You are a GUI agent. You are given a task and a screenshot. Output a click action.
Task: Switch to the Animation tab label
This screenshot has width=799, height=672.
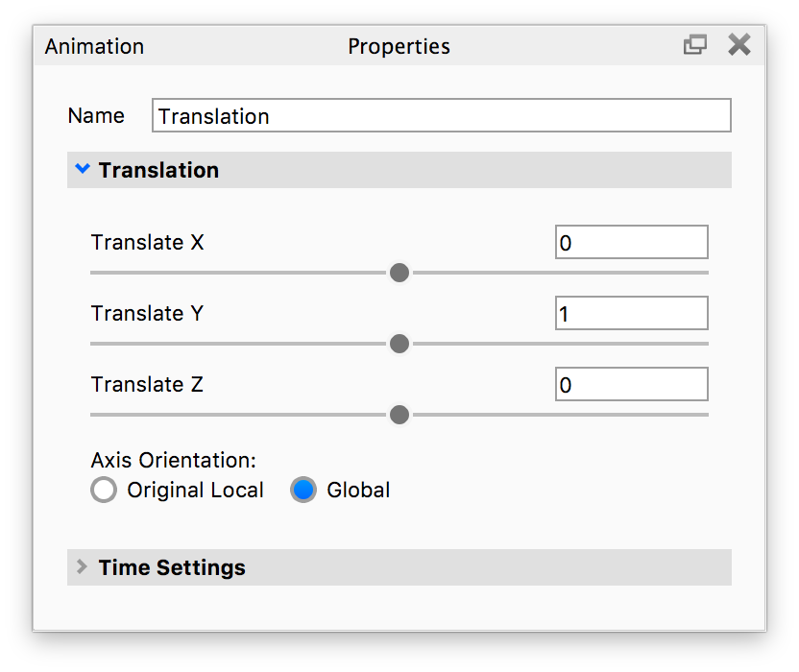coord(94,46)
